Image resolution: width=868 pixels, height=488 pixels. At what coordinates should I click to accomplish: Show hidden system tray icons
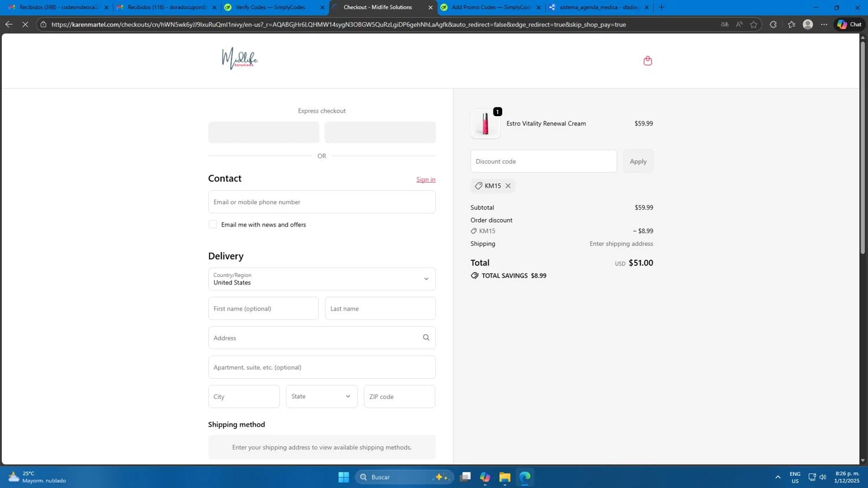778,477
